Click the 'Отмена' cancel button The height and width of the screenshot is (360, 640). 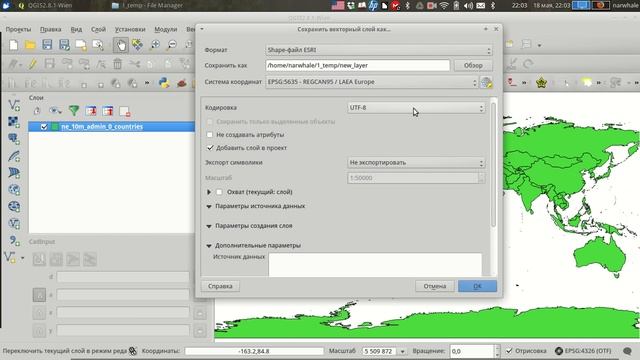pyautogui.click(x=435, y=286)
